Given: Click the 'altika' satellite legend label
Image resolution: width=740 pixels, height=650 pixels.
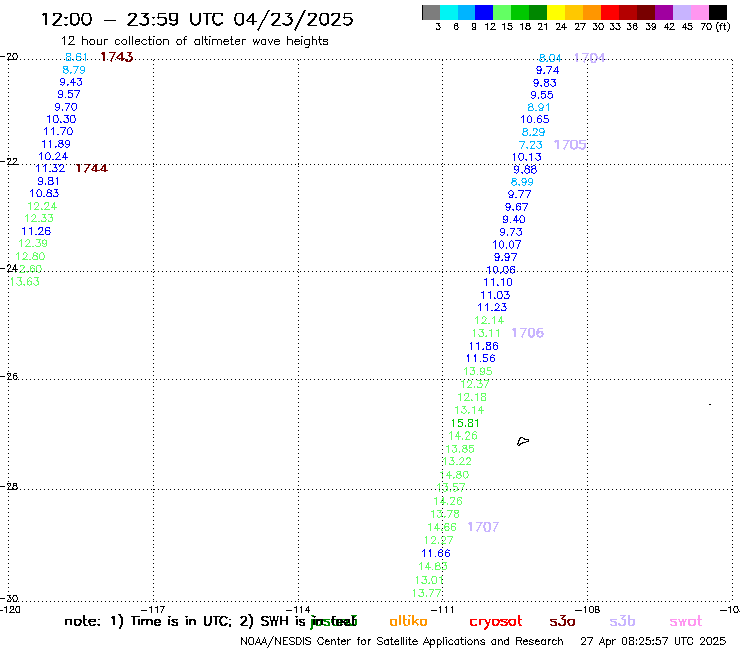Looking at the screenshot, I should [408, 621].
